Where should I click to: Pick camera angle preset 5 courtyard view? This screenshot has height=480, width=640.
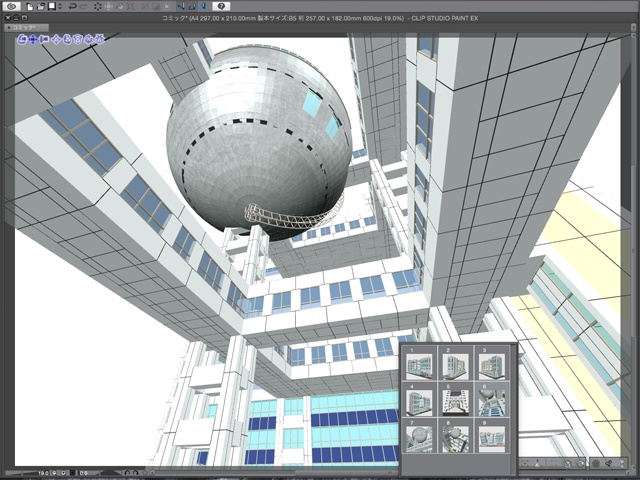point(456,400)
